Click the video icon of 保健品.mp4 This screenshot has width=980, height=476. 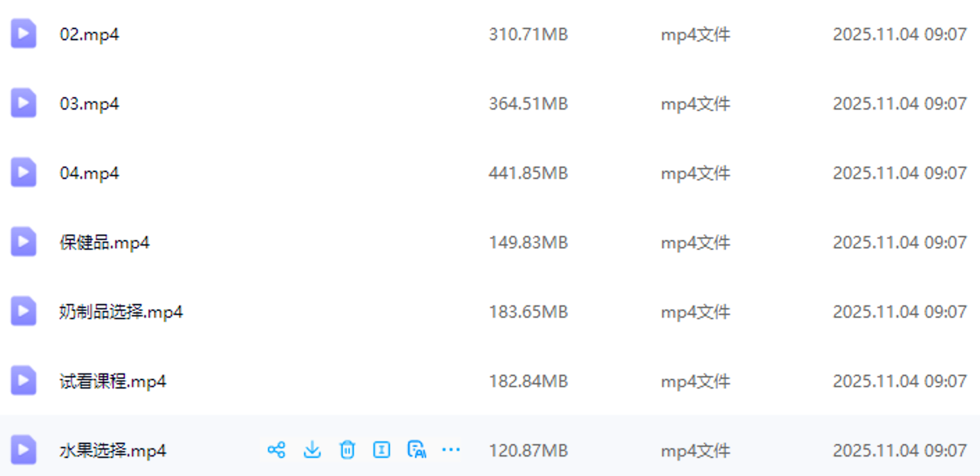point(24,241)
